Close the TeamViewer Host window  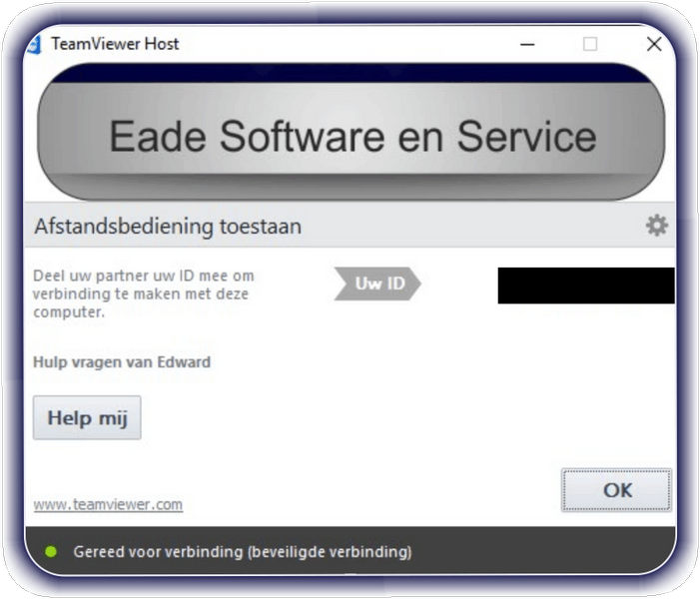point(654,44)
